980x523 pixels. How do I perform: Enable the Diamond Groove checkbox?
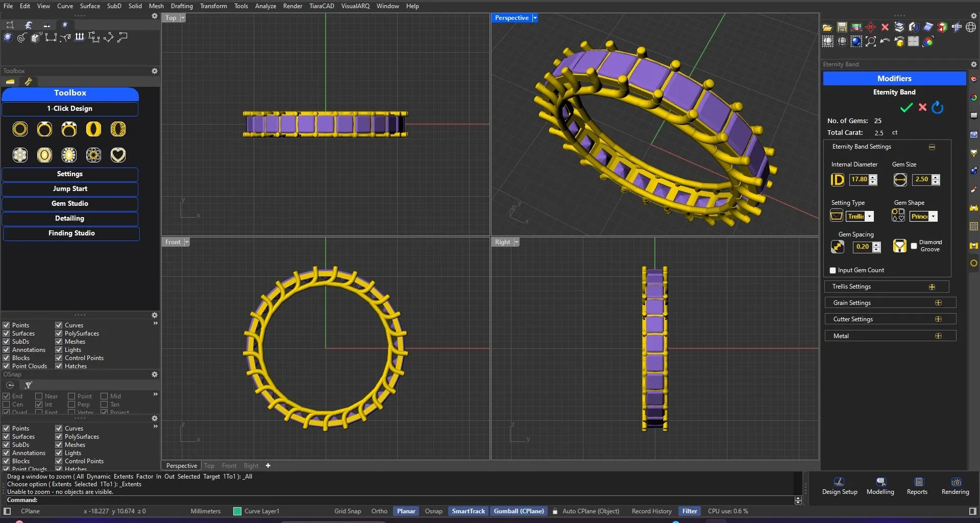tap(914, 246)
